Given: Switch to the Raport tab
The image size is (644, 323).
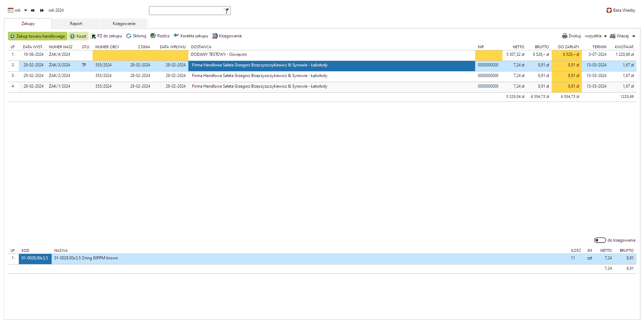Looking at the screenshot, I should pyautogui.click(x=76, y=24).
